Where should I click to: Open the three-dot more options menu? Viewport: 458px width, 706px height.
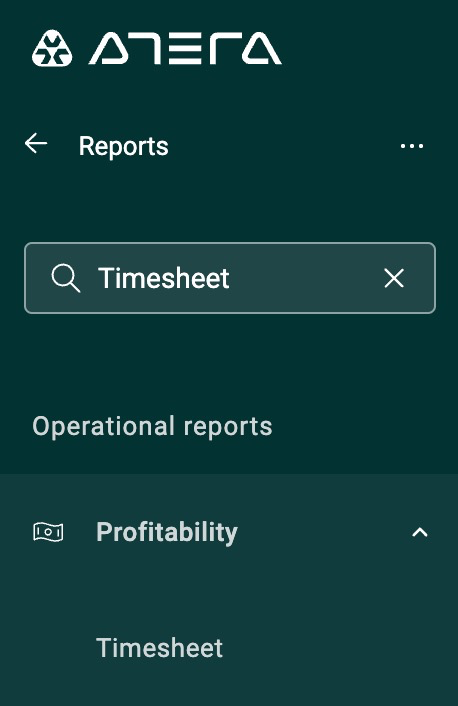click(x=412, y=146)
